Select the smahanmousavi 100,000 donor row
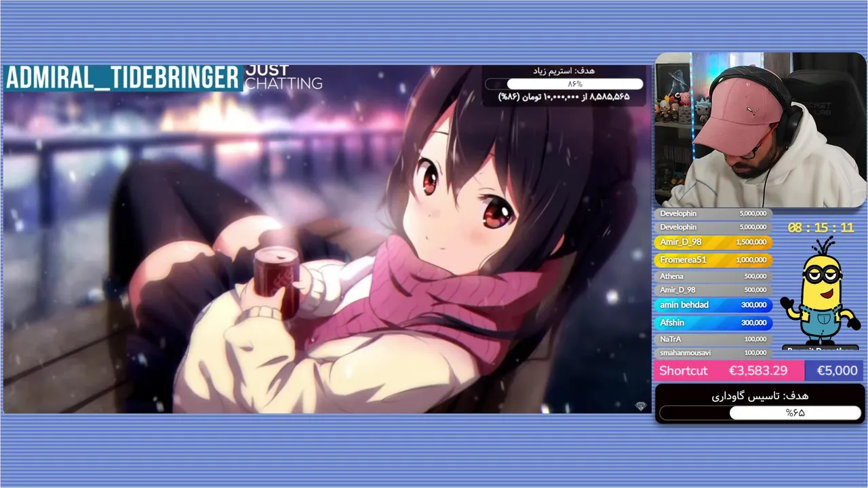The height and width of the screenshot is (488, 868). 713,353
